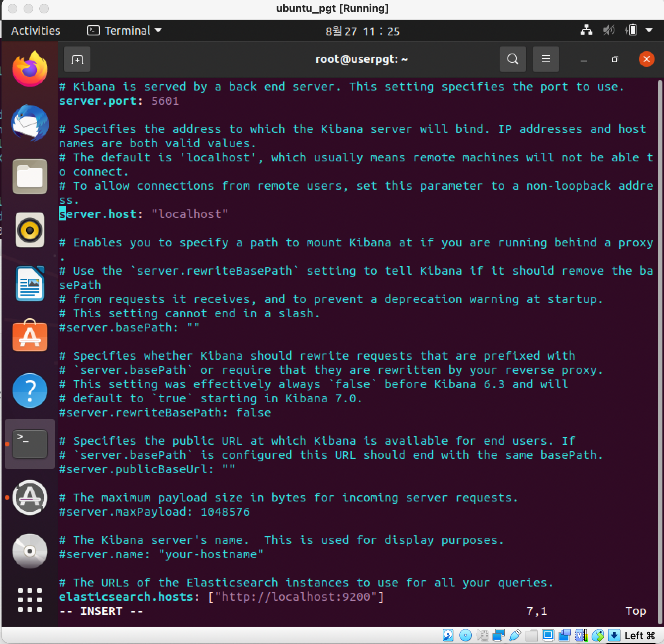Open the system menu dropdown arrow
The height and width of the screenshot is (644, 664).
(649, 30)
